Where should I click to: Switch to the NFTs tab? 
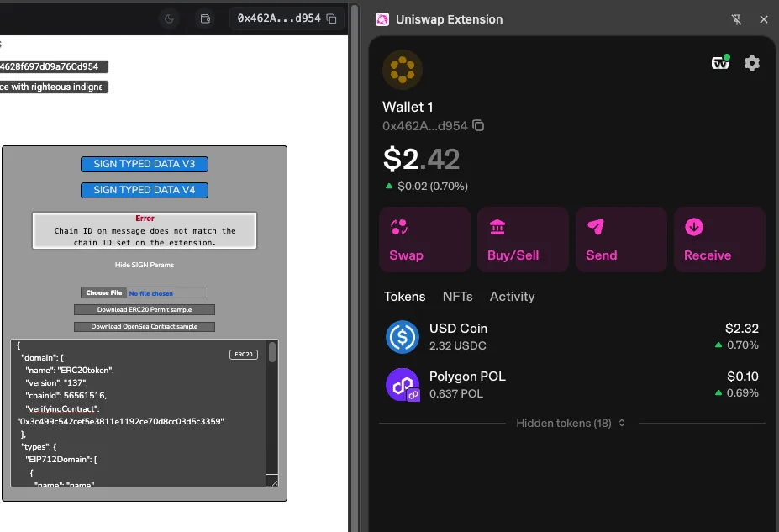(457, 297)
